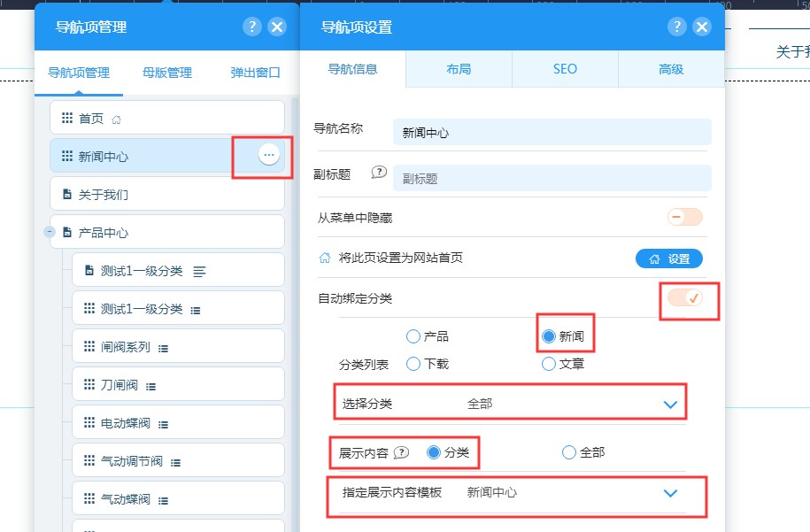Select the 产品 radio option
Viewport: 810px width, 532px height.
click(x=413, y=336)
